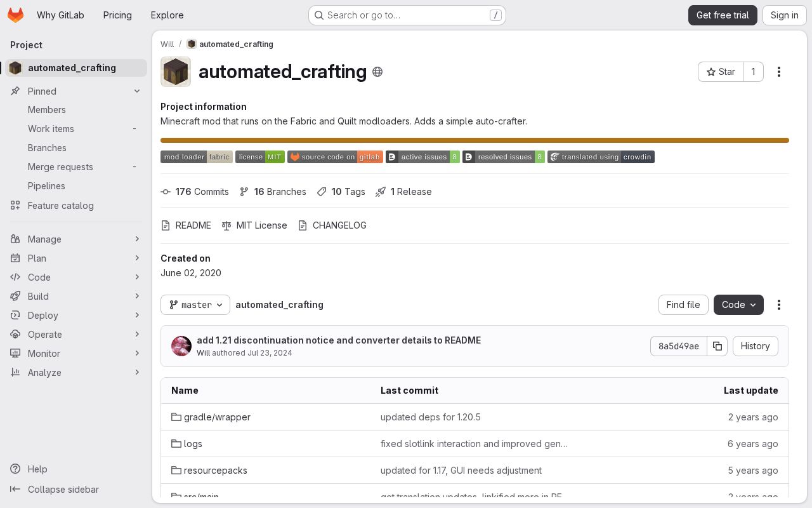Expand the Manage menu
This screenshot has width=812, height=508.
[x=76, y=239]
